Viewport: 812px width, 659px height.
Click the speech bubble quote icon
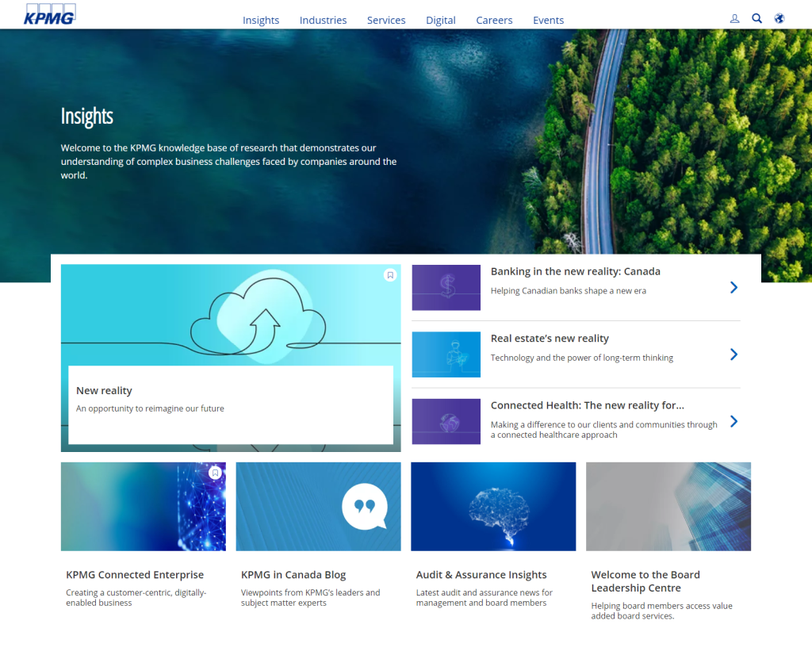pyautogui.click(x=365, y=506)
